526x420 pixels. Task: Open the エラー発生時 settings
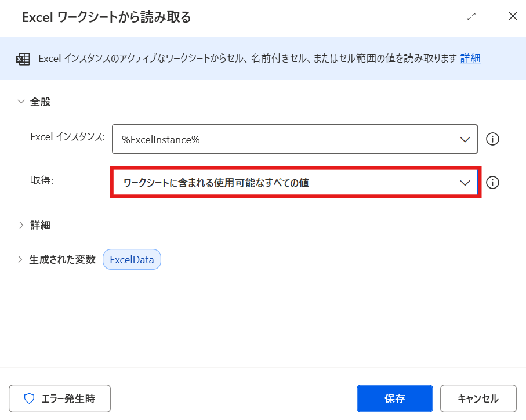coord(60,399)
